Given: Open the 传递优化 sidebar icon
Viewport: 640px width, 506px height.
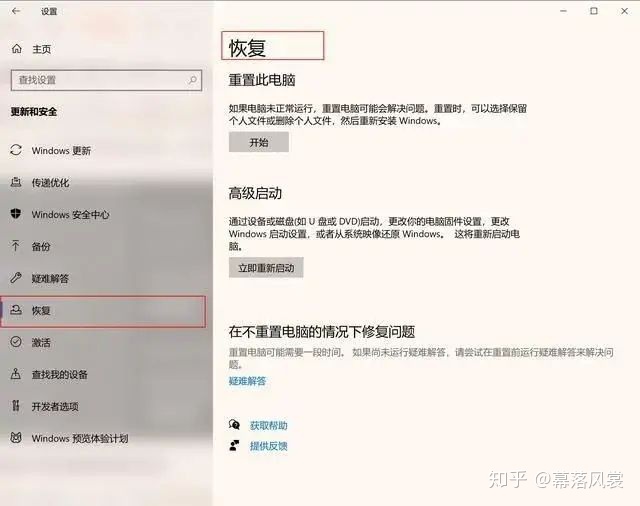Looking at the screenshot, I should pyautogui.click(x=16, y=182).
